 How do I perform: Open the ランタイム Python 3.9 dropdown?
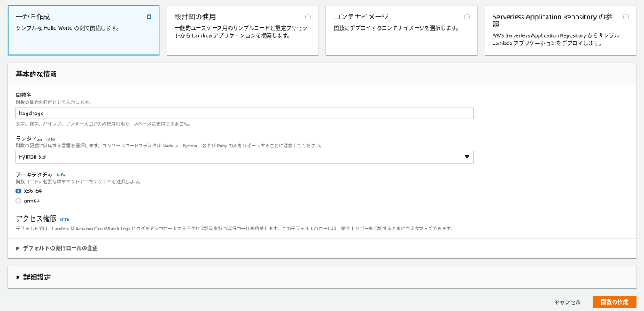(x=245, y=157)
